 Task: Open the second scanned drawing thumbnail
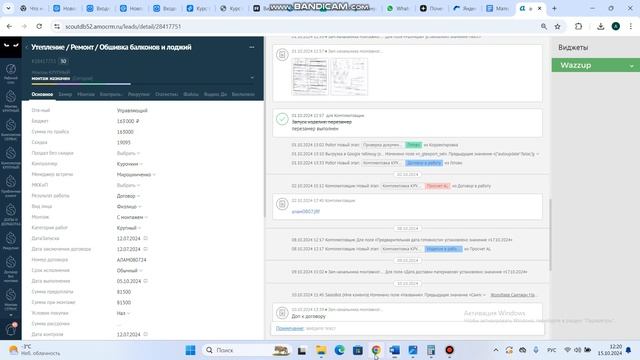pos(349,77)
